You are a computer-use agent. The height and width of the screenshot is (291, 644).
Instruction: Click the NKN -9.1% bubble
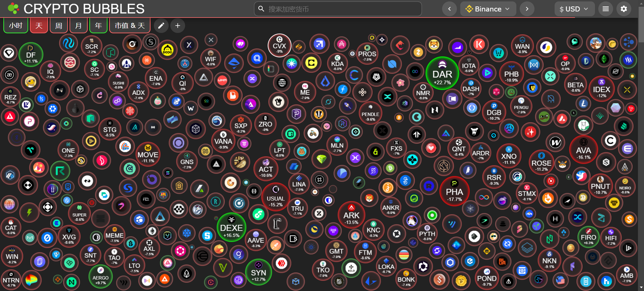click(549, 260)
